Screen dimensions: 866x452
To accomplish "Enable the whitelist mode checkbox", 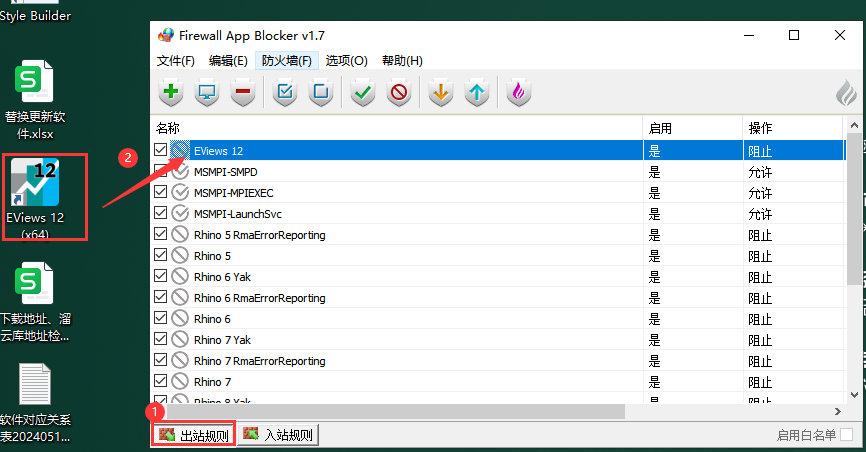I will [846, 435].
